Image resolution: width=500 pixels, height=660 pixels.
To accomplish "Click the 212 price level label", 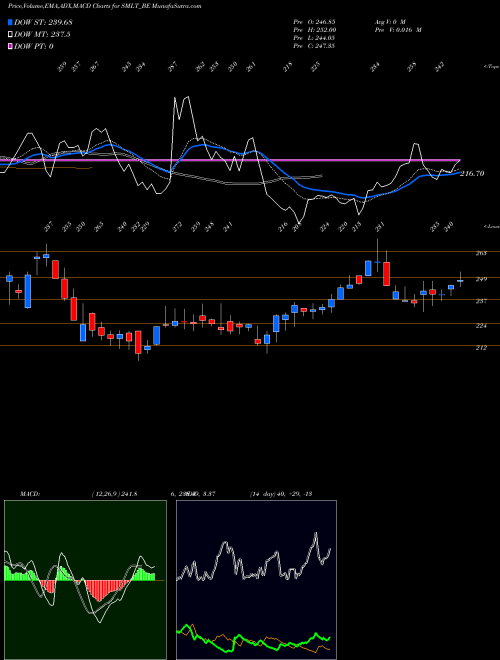I will click(x=481, y=348).
